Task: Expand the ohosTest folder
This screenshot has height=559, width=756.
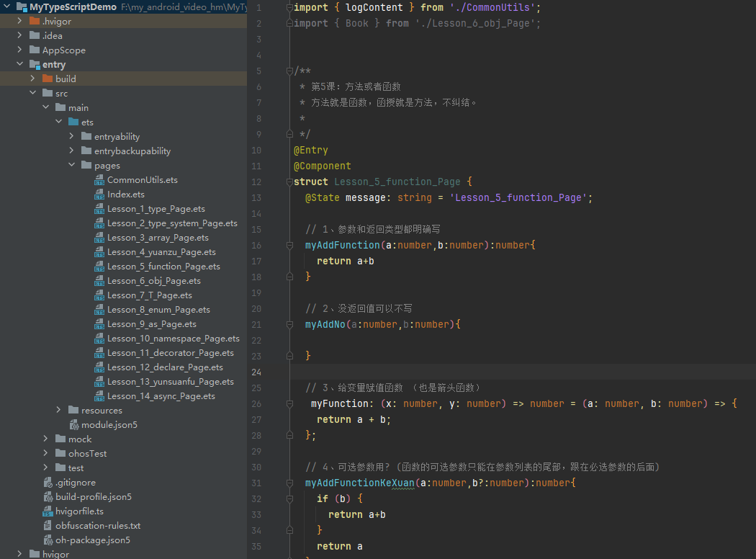Action: point(45,453)
